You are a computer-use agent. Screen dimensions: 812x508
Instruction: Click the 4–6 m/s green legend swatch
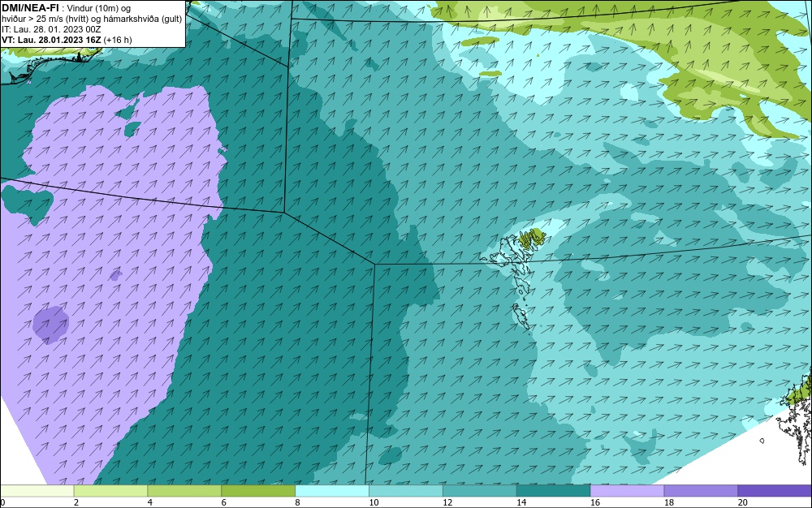184,491
